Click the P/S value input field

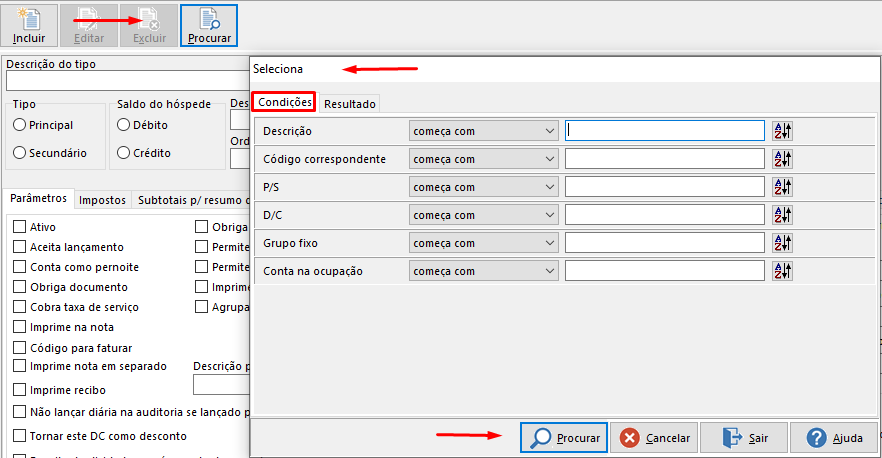pyautogui.click(x=665, y=187)
